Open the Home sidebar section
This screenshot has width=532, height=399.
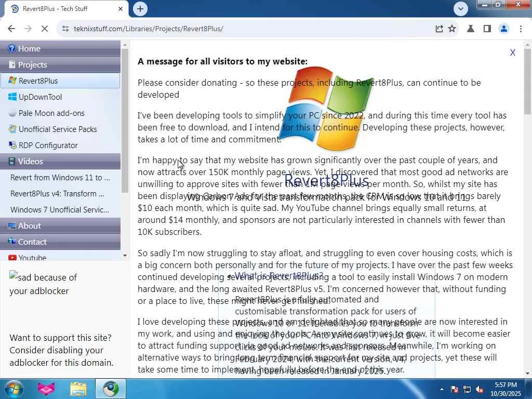[60, 48]
